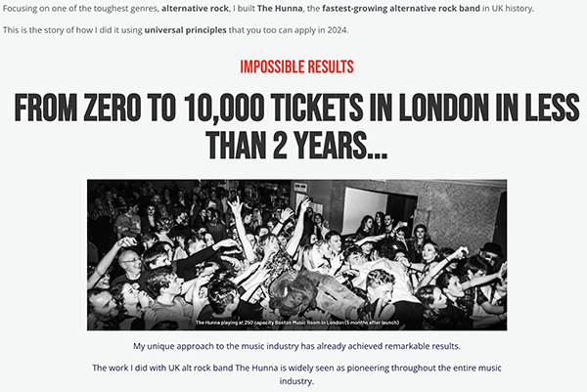This screenshot has width=587, height=392.
Task: Click the bold "universal principles" text
Action: [x=185, y=30]
